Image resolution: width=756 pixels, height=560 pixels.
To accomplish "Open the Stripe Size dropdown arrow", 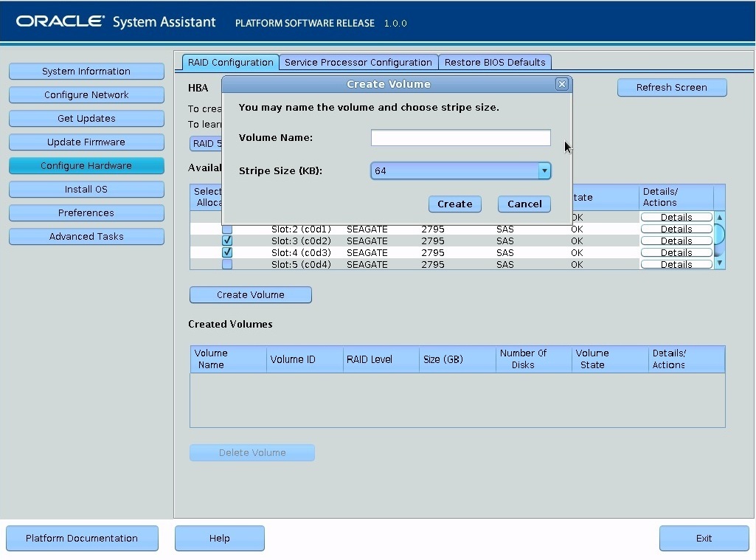I will tap(544, 170).
